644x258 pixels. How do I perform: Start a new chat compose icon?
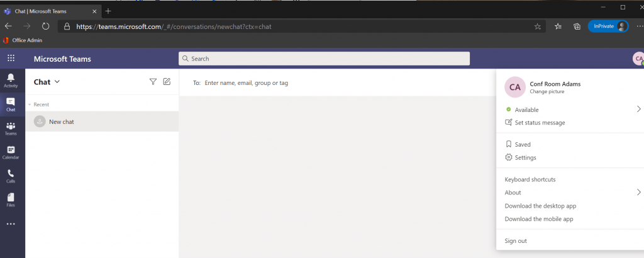click(166, 81)
